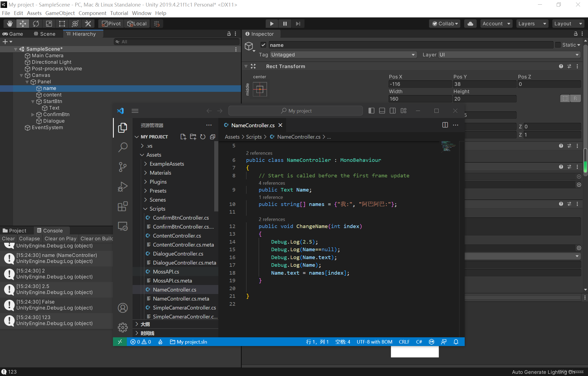Open VS Code Search view
The height and width of the screenshot is (376, 588).
(x=123, y=147)
